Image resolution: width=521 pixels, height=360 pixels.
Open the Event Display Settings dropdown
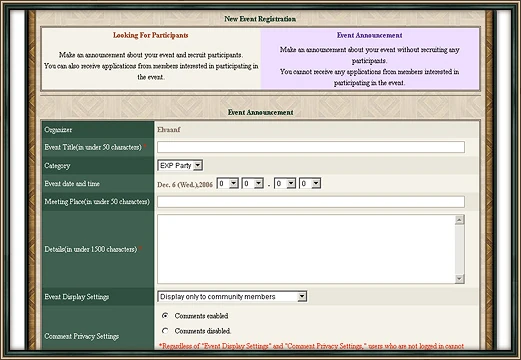tap(232, 297)
